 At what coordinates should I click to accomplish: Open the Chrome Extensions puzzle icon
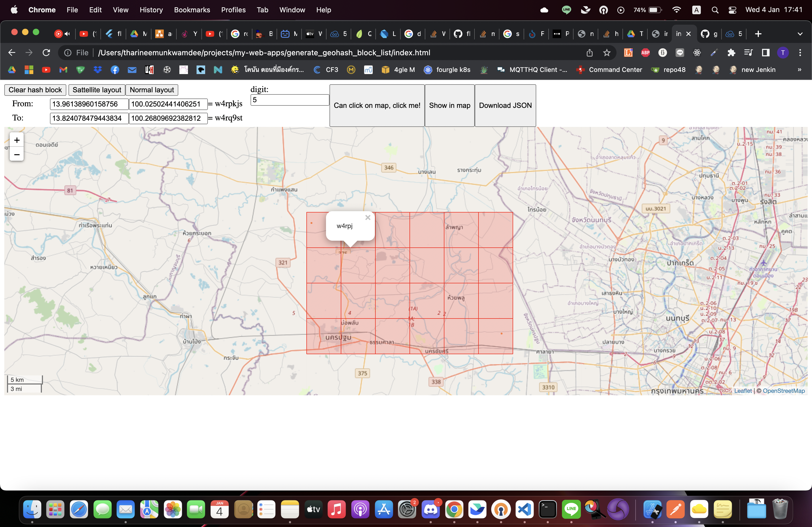731,53
